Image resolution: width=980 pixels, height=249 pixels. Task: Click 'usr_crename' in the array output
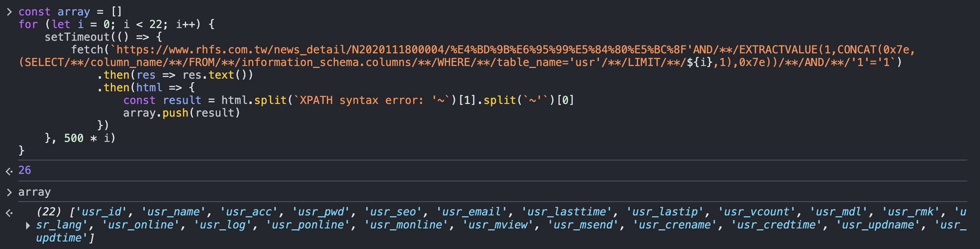[675, 225]
